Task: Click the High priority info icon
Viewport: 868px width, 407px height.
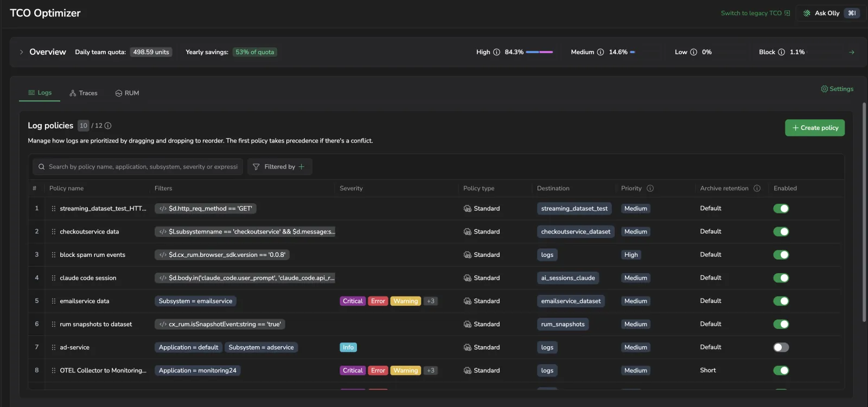Action: point(496,52)
